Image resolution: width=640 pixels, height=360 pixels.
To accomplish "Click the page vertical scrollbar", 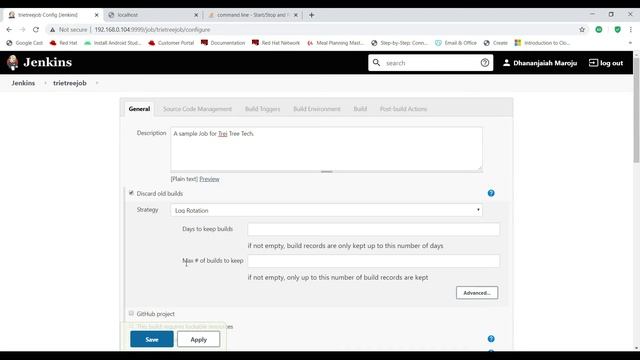I will point(636,110).
